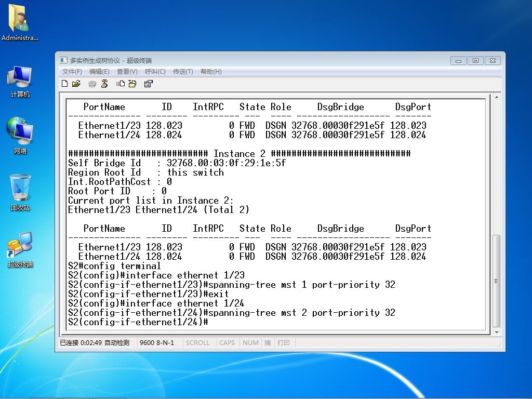Click the 'mst 1 port-priority 32' command line

(232, 284)
